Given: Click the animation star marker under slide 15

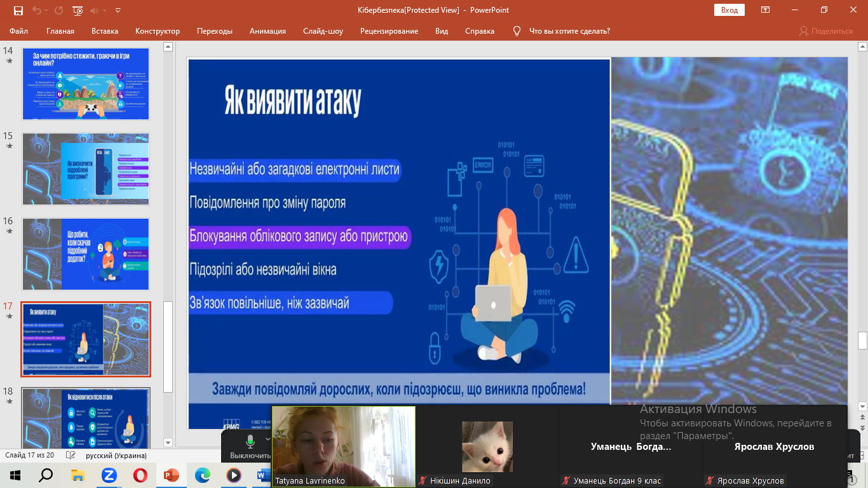Looking at the screenshot, I should [x=9, y=146].
